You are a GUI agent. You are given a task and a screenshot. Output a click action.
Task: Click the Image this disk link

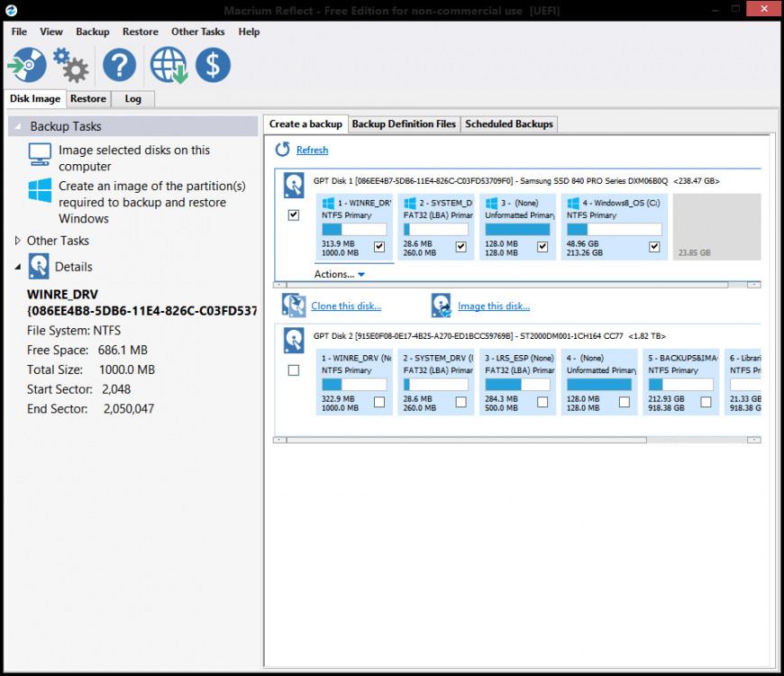494,306
